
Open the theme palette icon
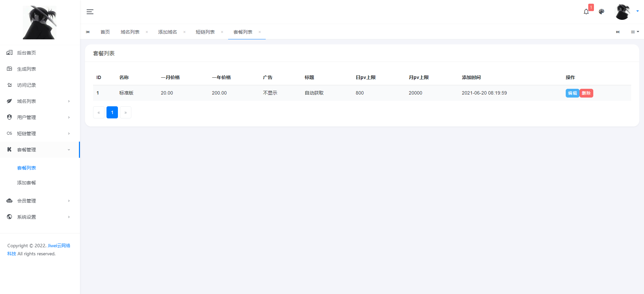(x=601, y=12)
